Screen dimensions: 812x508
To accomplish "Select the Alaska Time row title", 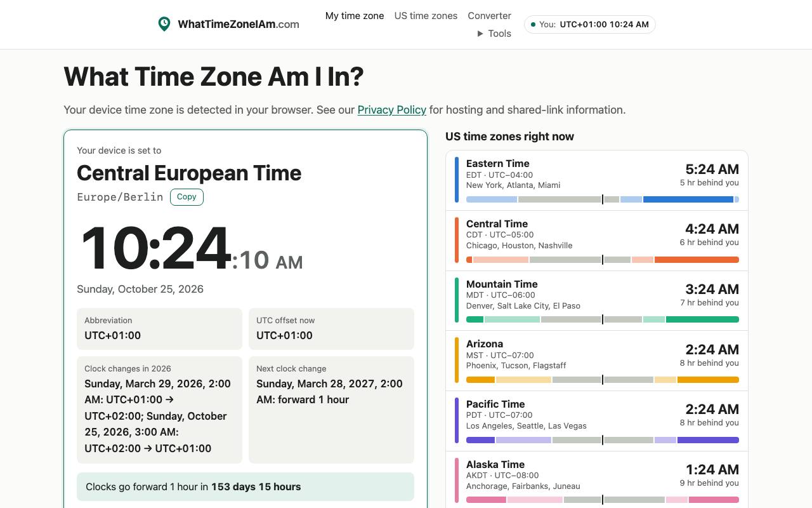I will [x=495, y=464].
